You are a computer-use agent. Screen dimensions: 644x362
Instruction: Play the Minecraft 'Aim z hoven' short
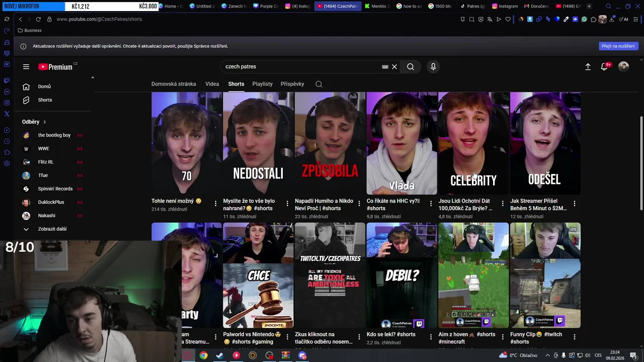point(473,276)
